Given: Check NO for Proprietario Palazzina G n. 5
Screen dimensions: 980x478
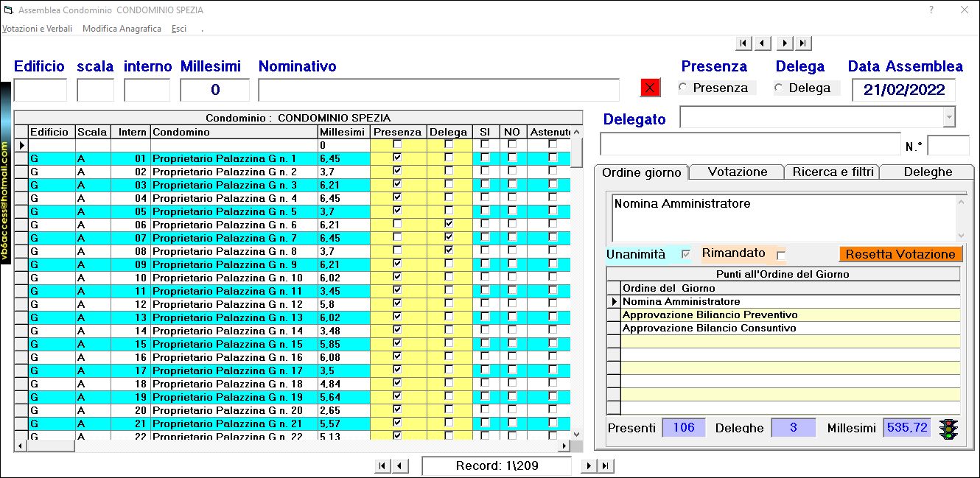Looking at the screenshot, I should (x=512, y=211).
